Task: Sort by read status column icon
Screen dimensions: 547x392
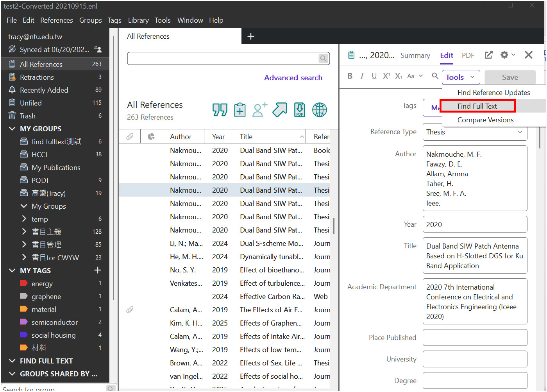Action: click(x=151, y=136)
